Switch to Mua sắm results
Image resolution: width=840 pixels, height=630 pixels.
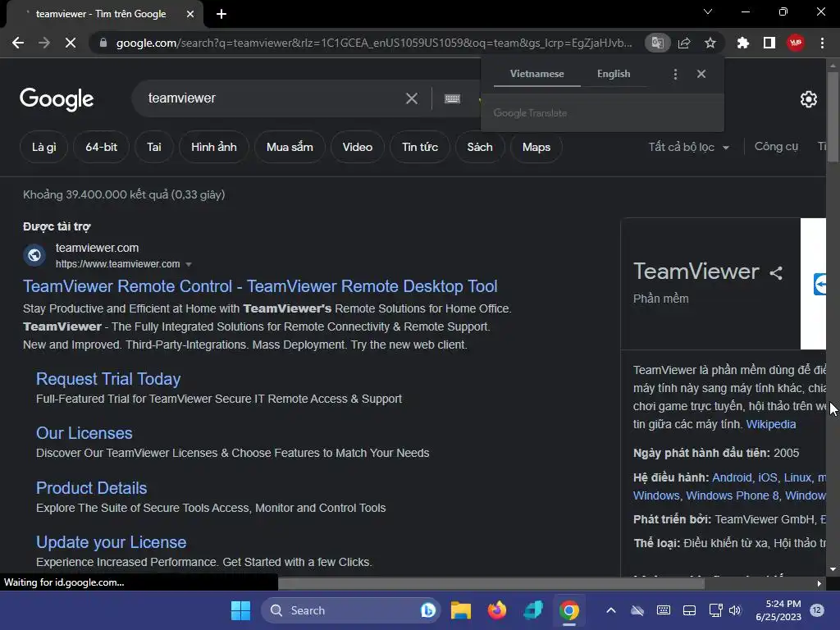click(290, 147)
